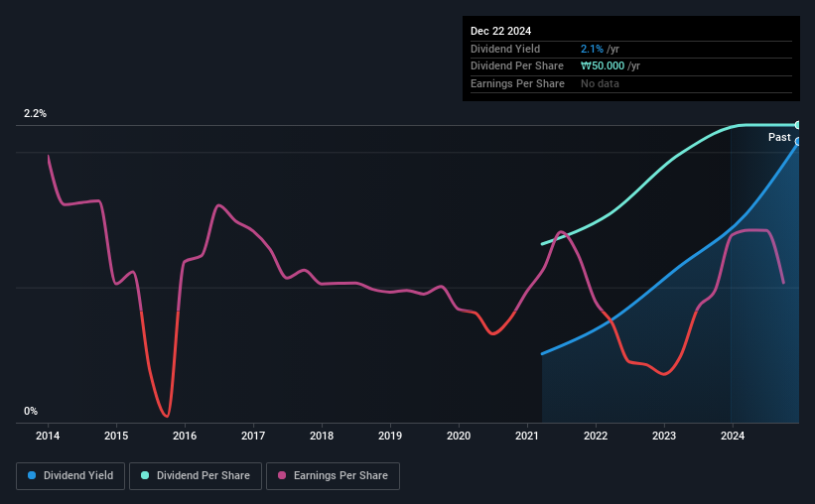Viewport: 815px width, 504px height.
Task: Click the Dec 22 2024 tooltip date header
Action: [x=500, y=31]
